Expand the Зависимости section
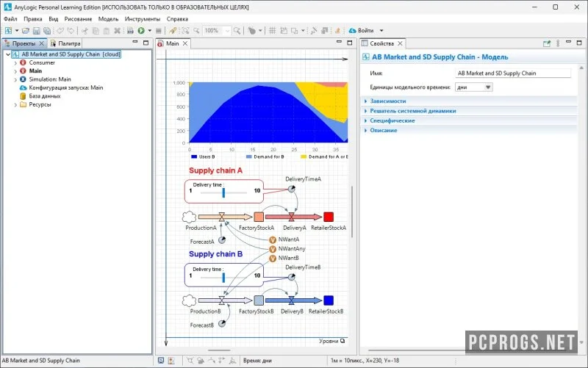Image resolution: width=588 pixels, height=368 pixels. (x=388, y=101)
